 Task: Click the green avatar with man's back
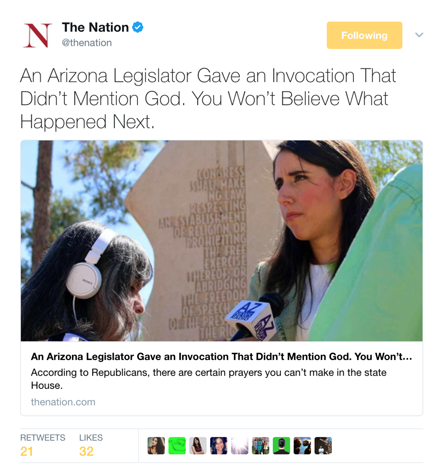coord(281,446)
